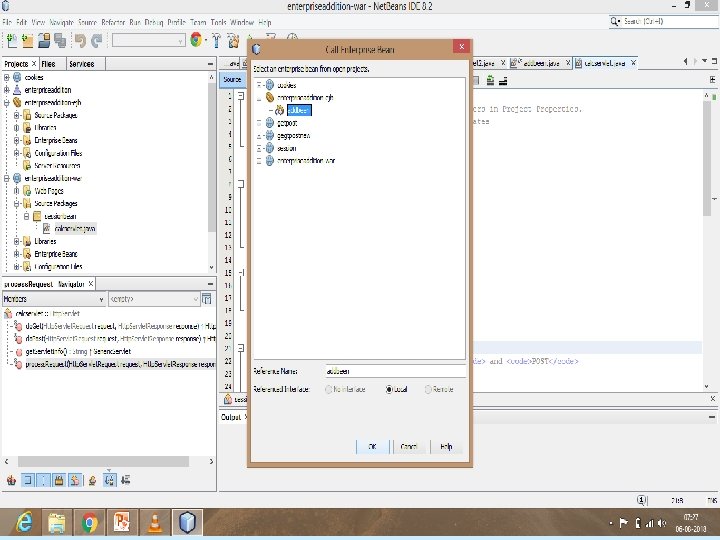Open the configuration combo box in toolbar
The width and height of the screenshot is (720, 540).
[148, 41]
